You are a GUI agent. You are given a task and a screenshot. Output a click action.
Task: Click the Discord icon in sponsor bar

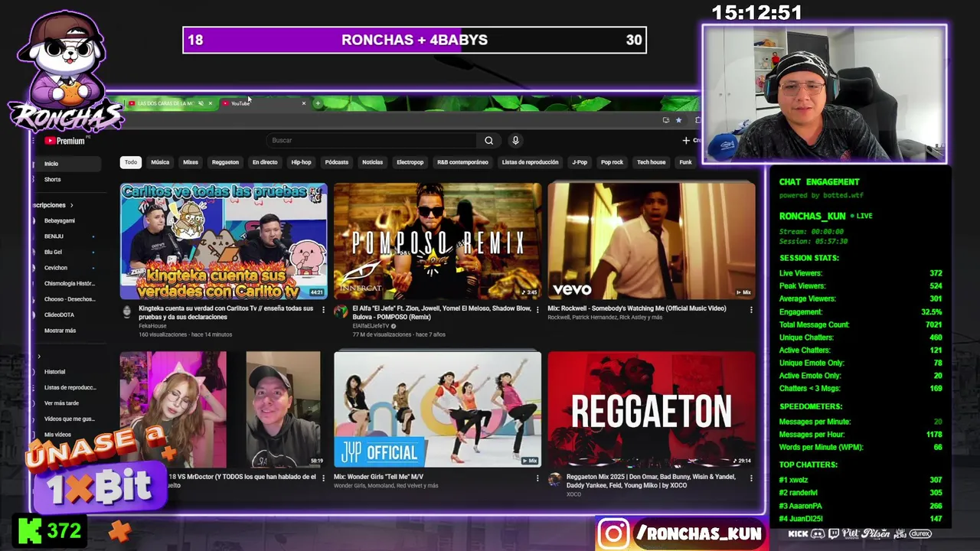[x=817, y=533]
